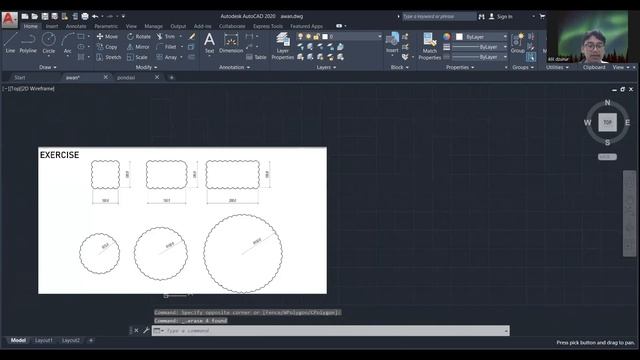Expand the Block panel
The width and height of the screenshot is (640, 360).
coord(400,67)
